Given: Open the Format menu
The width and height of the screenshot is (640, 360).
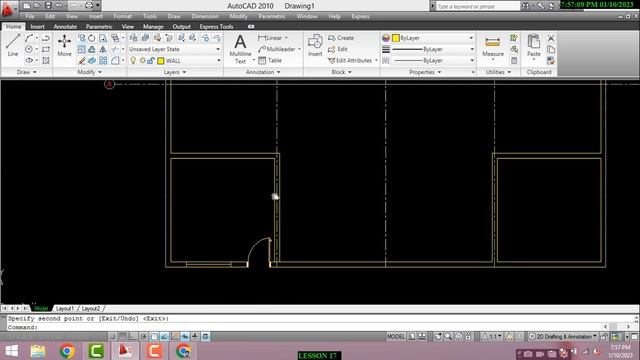Looking at the screenshot, I should 122,16.
